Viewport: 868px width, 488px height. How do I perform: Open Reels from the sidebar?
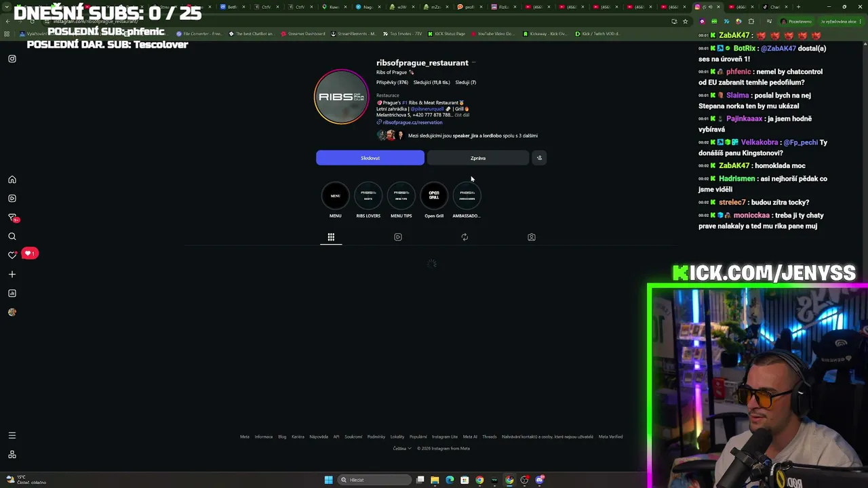(12, 199)
